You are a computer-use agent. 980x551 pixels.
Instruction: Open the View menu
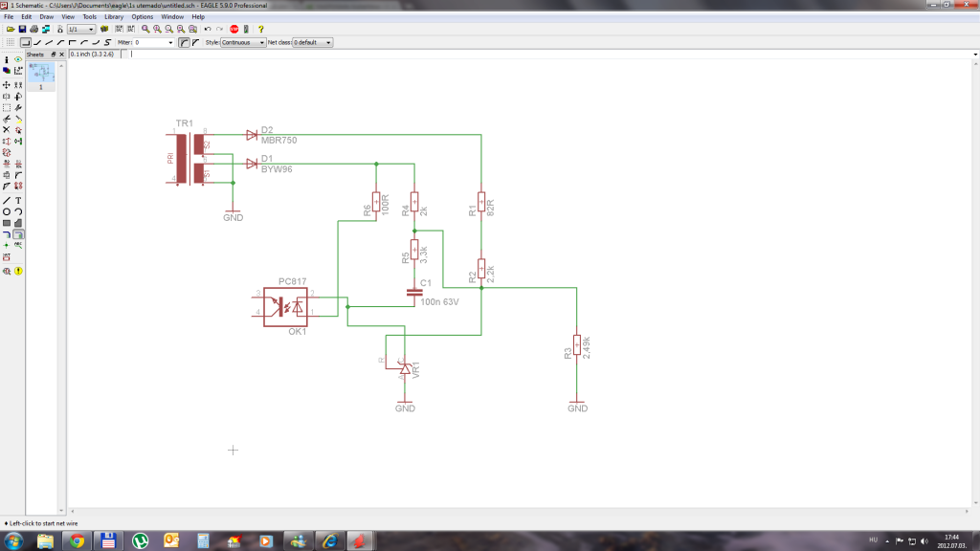click(x=68, y=17)
